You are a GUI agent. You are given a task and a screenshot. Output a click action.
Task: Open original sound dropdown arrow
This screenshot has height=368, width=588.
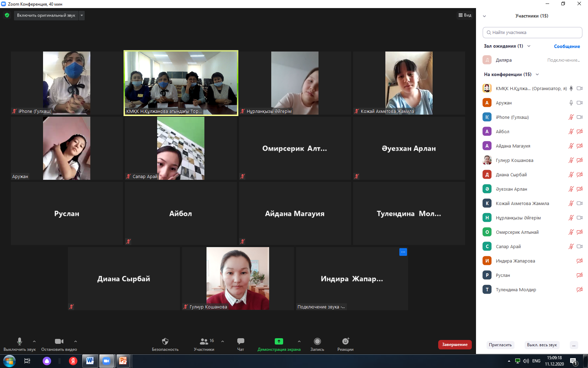pos(82,15)
